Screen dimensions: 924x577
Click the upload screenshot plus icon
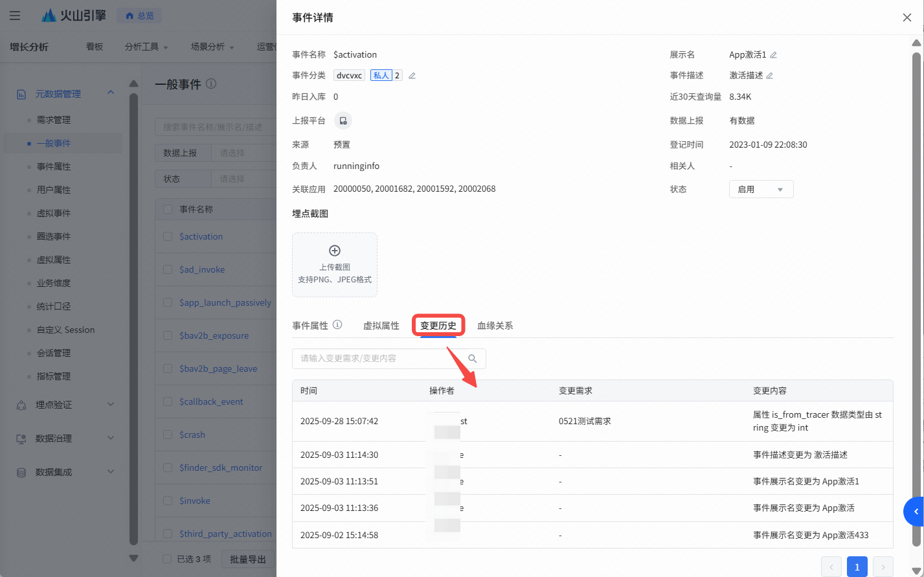tap(335, 251)
